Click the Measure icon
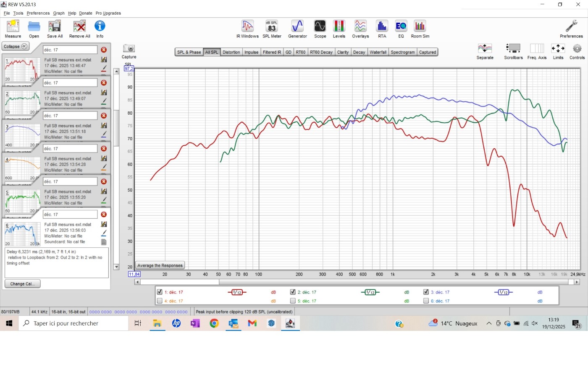The width and height of the screenshot is (588, 375). pos(13,29)
